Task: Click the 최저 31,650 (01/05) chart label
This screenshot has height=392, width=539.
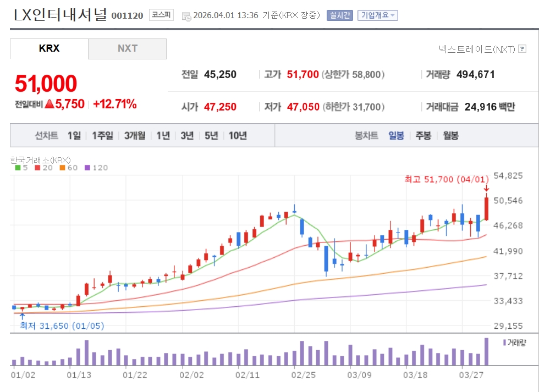Action: (62, 325)
